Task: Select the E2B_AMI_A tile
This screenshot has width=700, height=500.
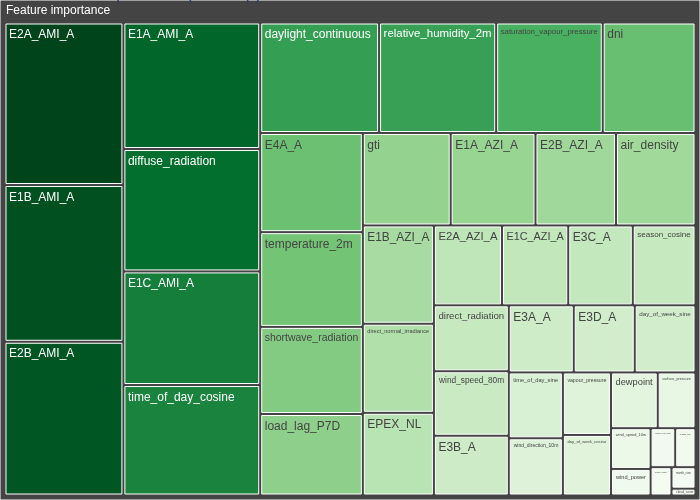Action: 64,418
